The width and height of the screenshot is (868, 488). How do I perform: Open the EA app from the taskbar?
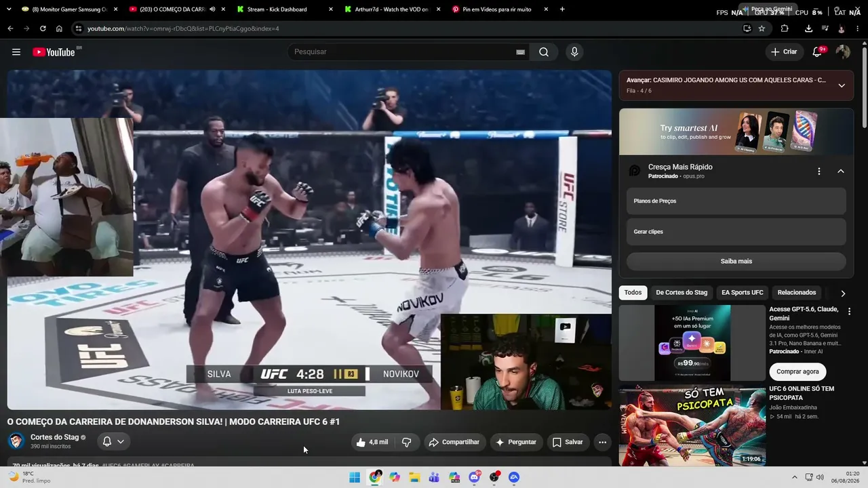tap(514, 477)
